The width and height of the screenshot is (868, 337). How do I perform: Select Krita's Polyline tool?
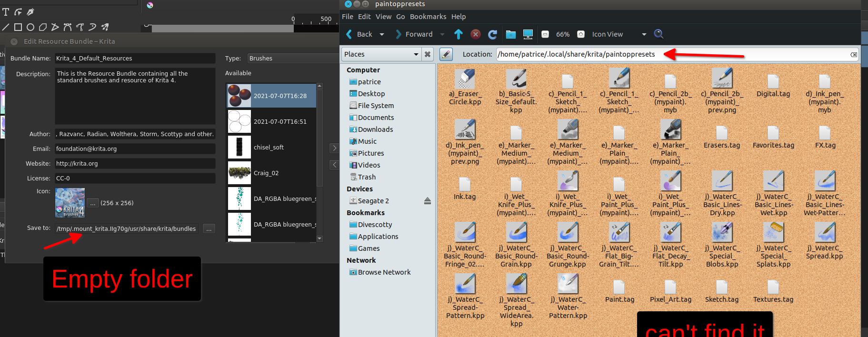click(x=55, y=27)
